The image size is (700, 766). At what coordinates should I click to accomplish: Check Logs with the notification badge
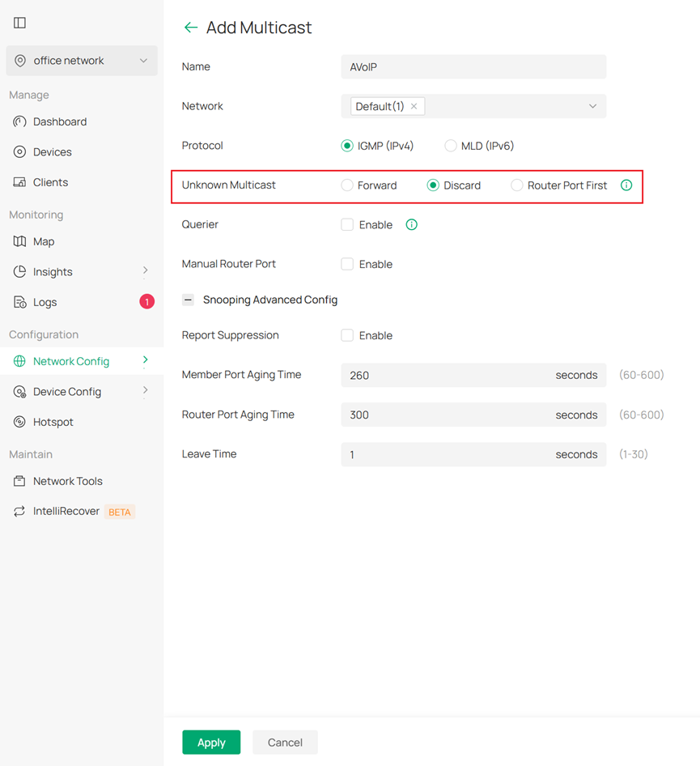click(x=45, y=302)
